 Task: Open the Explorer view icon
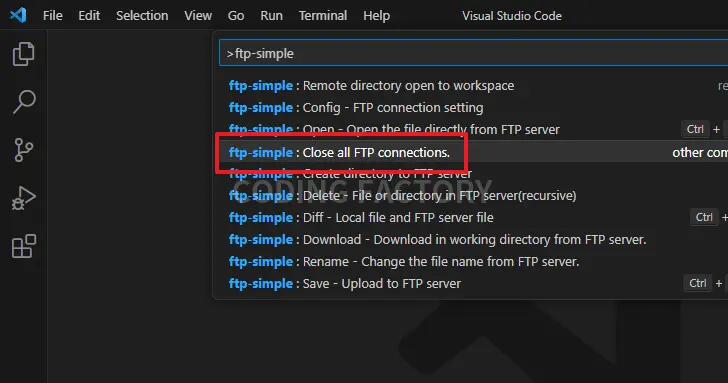click(23, 54)
